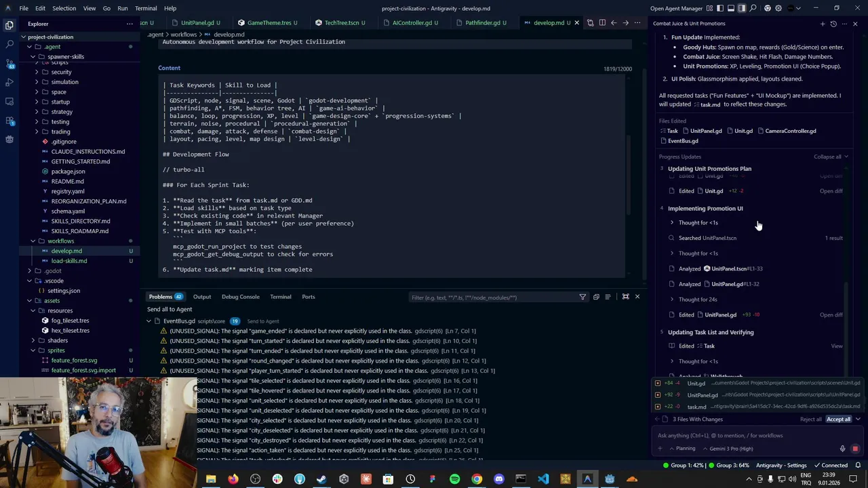Open Chrome from the taskbar
Viewport: 868px width, 488px height.
(x=477, y=479)
